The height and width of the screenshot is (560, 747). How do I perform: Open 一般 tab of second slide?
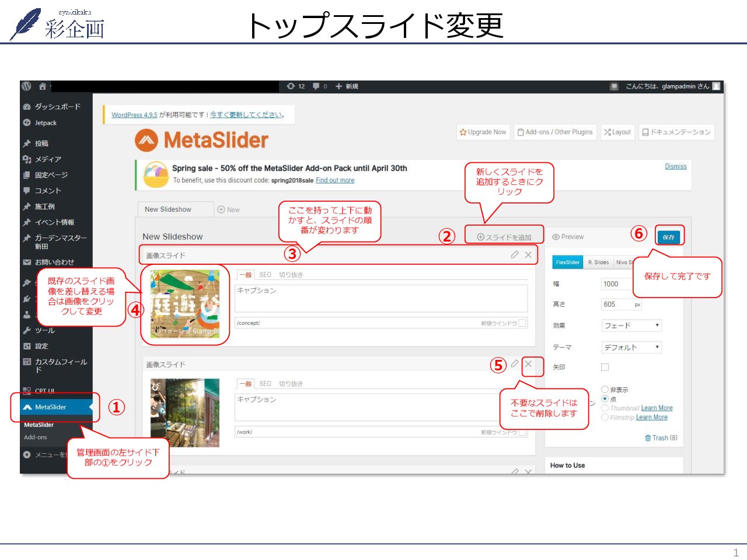(x=246, y=384)
